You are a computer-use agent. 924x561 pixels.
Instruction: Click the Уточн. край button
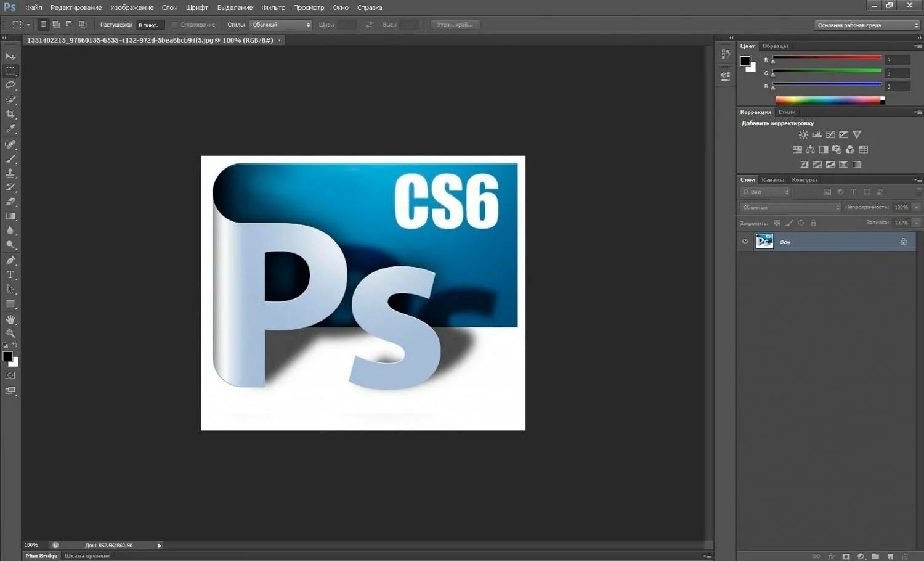click(x=455, y=25)
